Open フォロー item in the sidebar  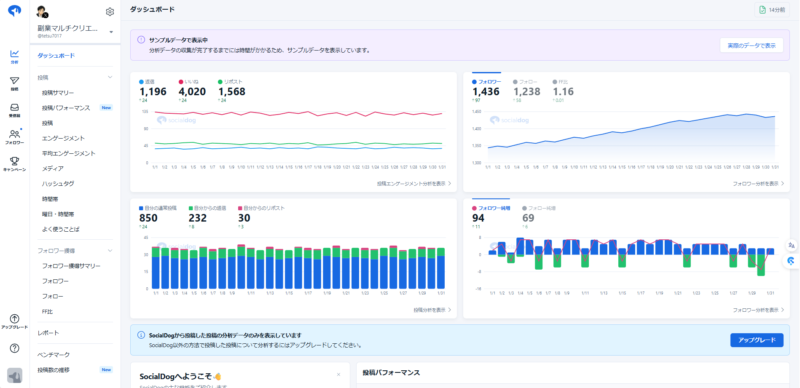coord(53,297)
